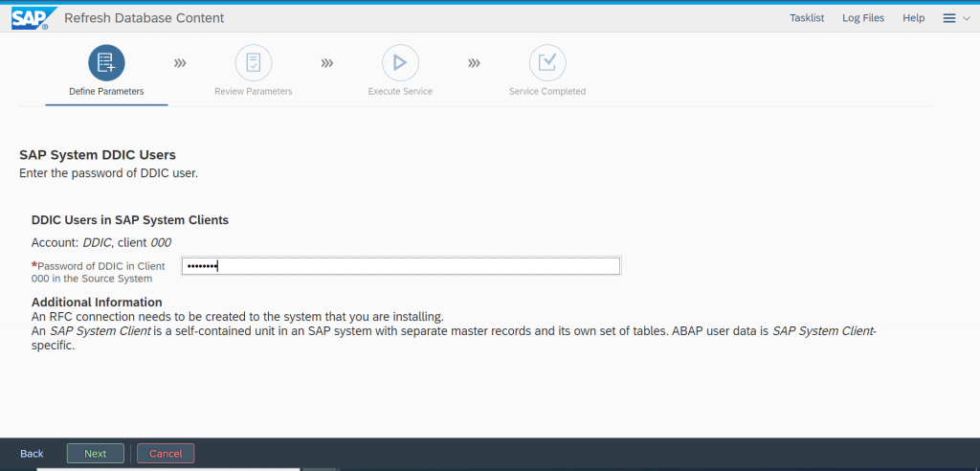This screenshot has height=471, width=980.
Task: Click the SAP logo
Action: click(x=33, y=18)
